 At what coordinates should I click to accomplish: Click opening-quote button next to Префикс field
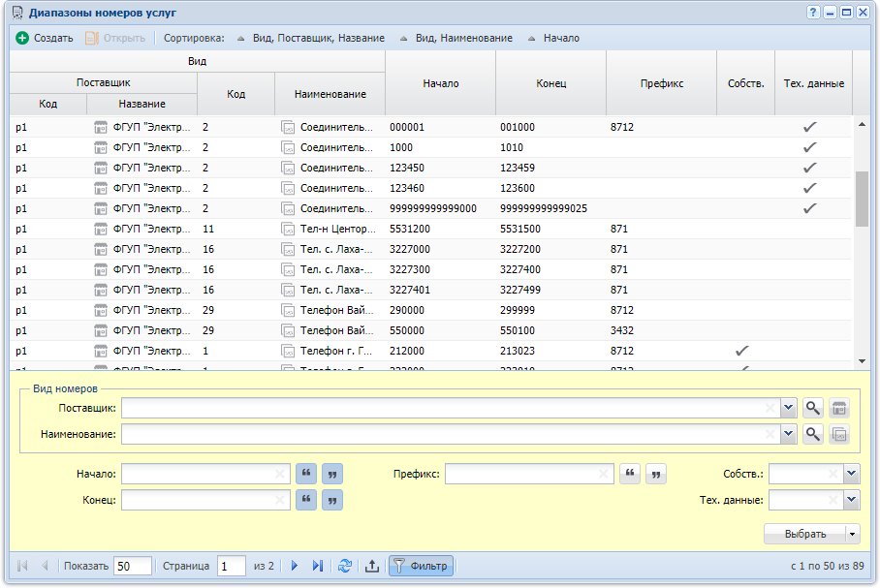coord(630,474)
